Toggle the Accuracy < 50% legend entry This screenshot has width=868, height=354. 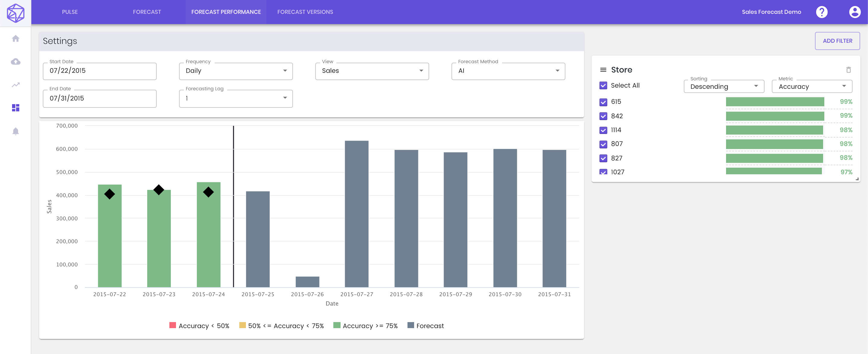click(x=199, y=326)
